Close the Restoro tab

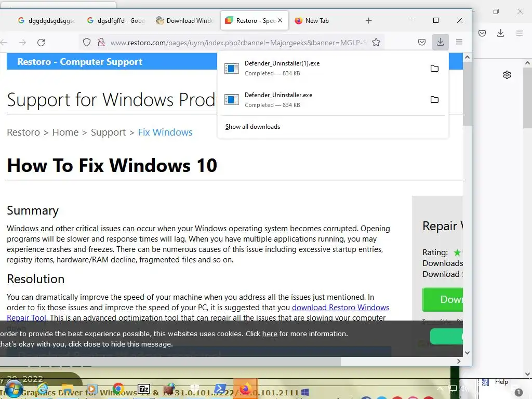280,20
